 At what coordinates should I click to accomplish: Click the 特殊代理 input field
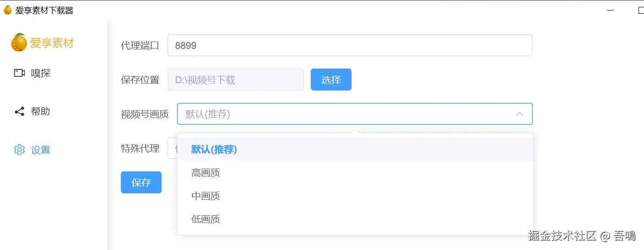coord(173,149)
